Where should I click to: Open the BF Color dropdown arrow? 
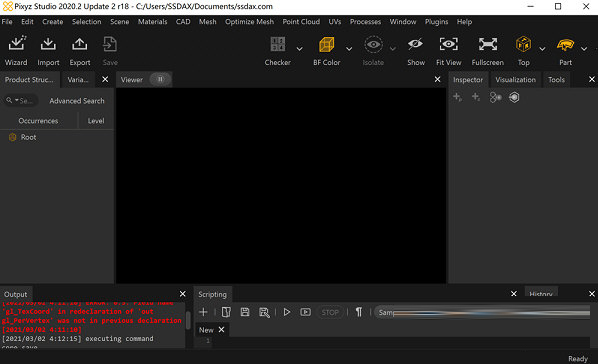coord(349,48)
